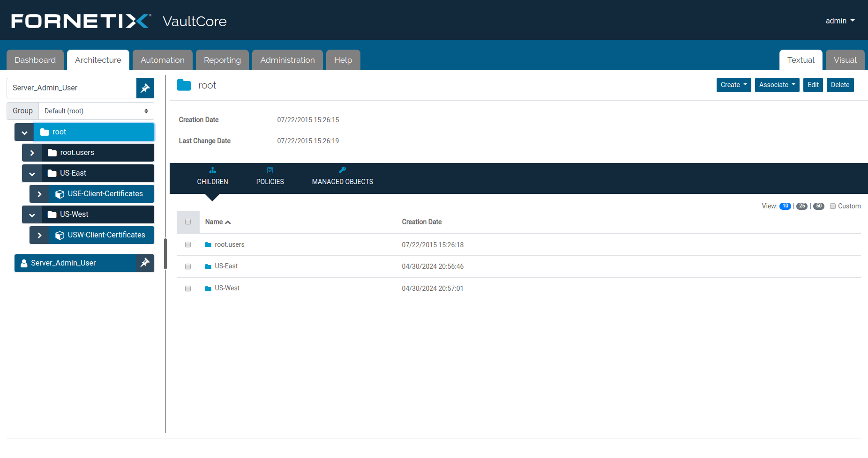Click the Policies clipboard icon
This screenshot has height=458, width=868.
click(270, 170)
